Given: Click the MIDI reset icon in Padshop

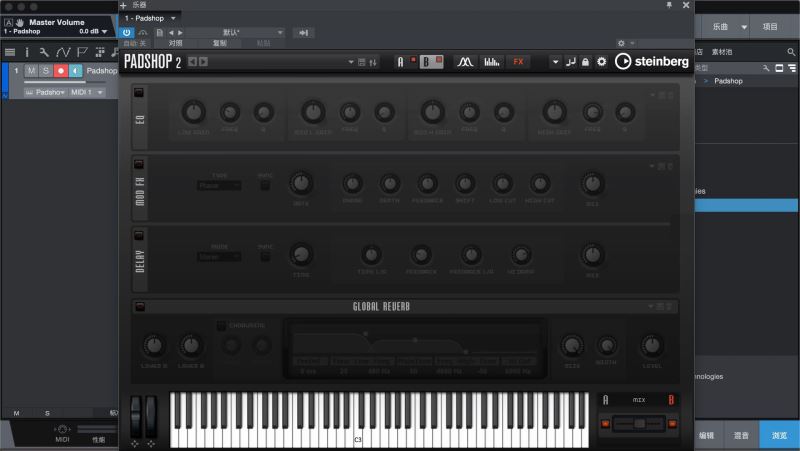Looking at the screenshot, I should pos(570,62).
